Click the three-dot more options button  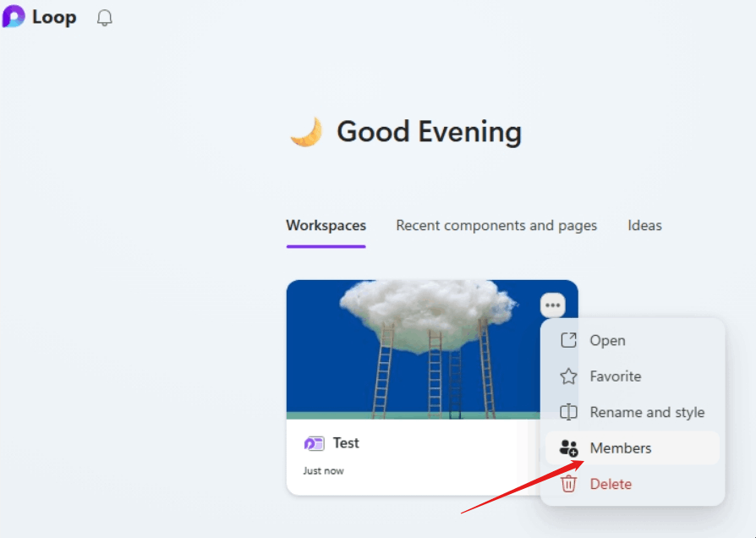coord(552,305)
